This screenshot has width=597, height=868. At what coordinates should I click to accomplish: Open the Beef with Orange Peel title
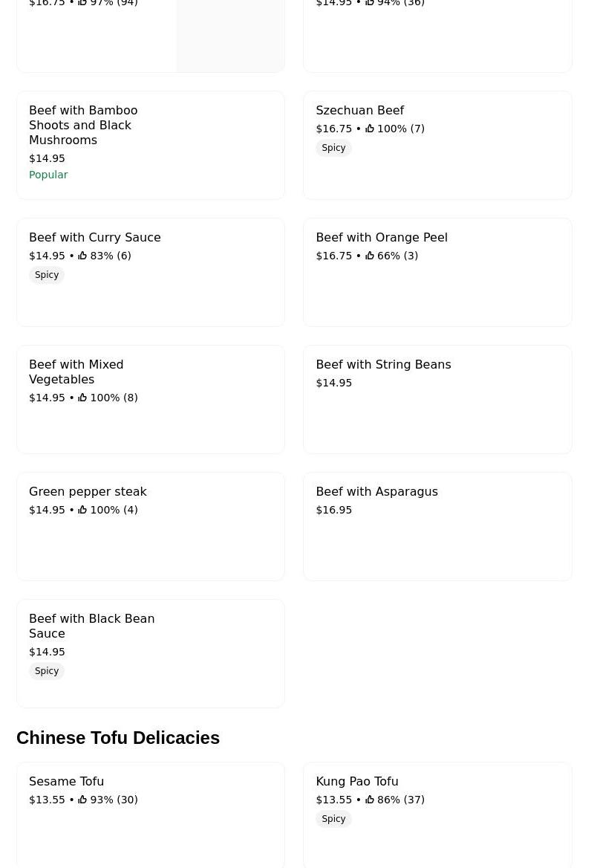(382, 238)
